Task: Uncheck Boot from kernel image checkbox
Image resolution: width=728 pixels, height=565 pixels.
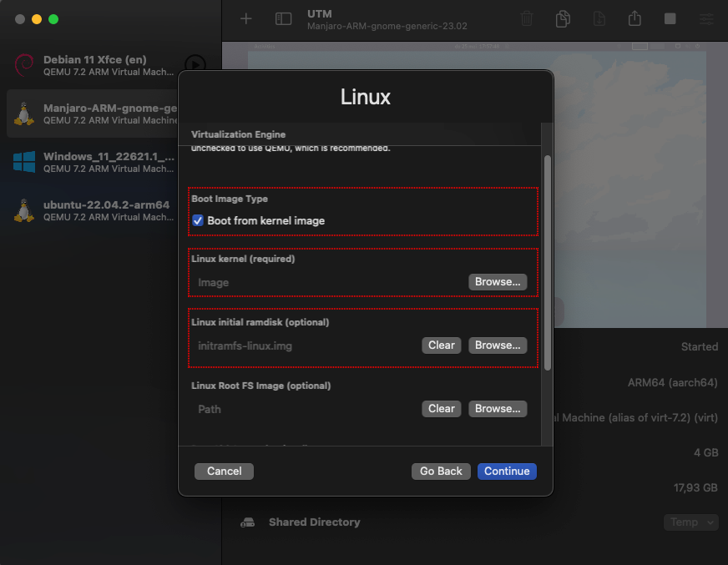Action: 198,221
